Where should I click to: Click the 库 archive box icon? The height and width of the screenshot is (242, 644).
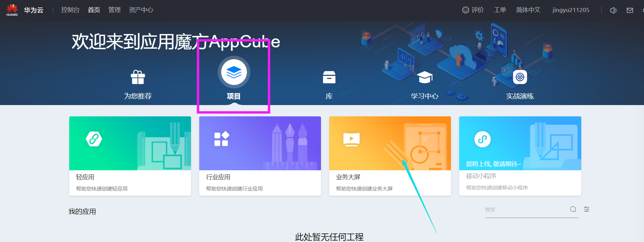tap(329, 77)
